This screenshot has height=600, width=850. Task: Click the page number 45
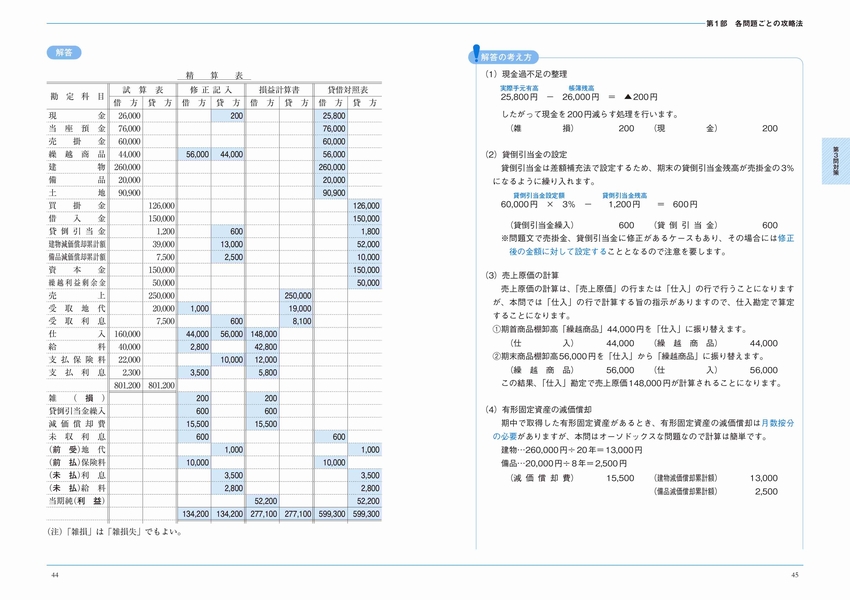pyautogui.click(x=795, y=575)
